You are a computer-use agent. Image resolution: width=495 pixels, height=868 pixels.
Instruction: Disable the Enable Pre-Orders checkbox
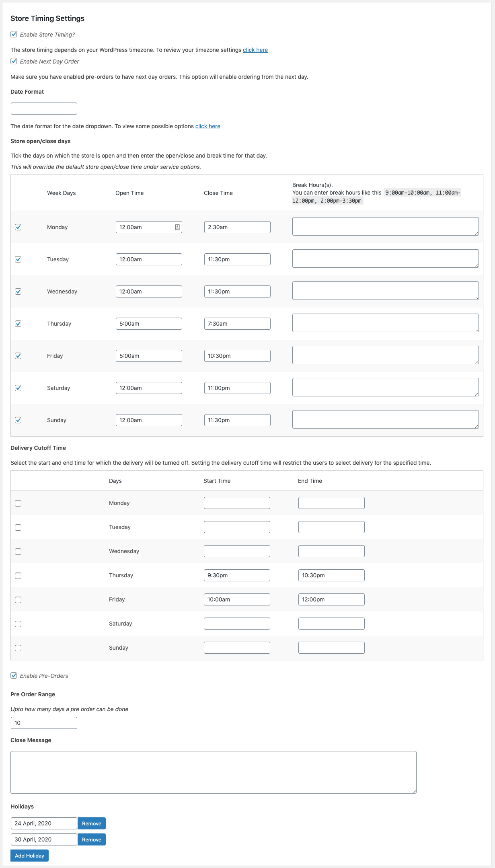point(14,676)
